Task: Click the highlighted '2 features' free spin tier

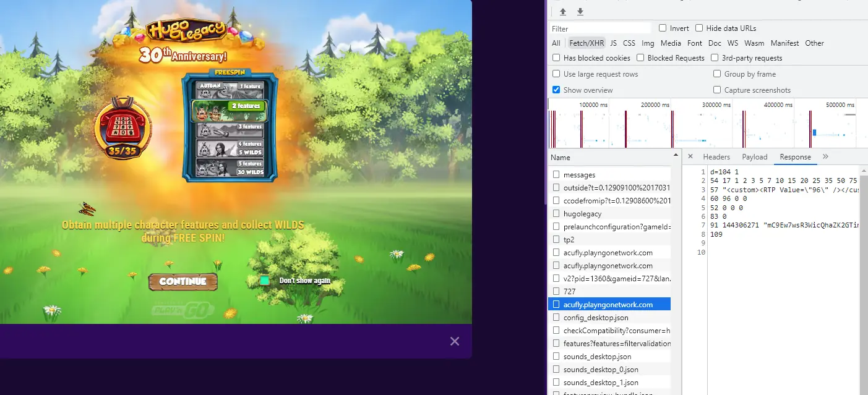Action: [x=230, y=110]
